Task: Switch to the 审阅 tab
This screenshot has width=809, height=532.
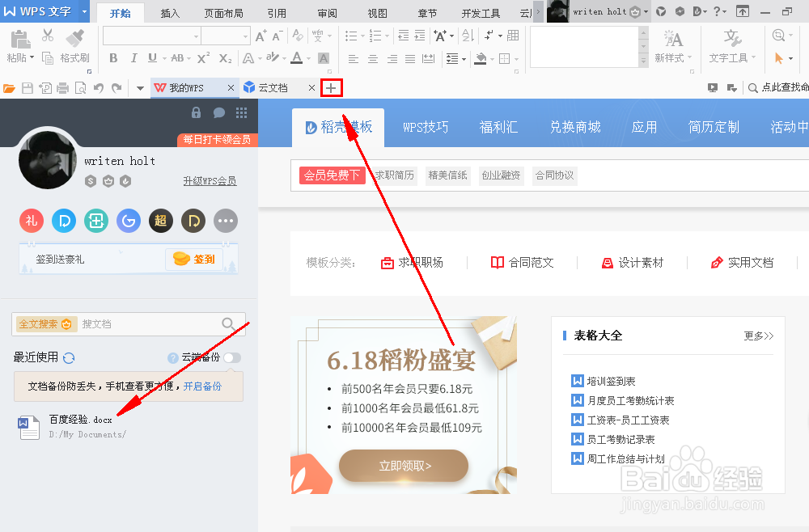Action: (327, 14)
